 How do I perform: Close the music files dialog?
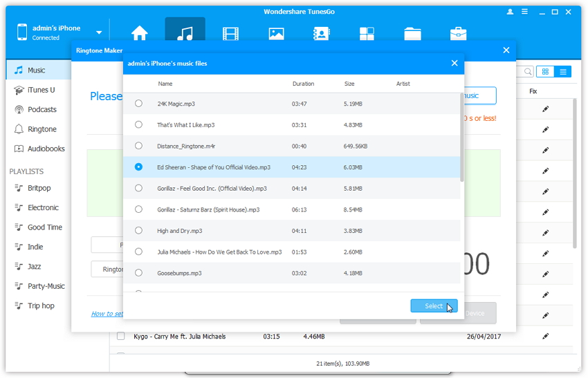click(x=454, y=64)
